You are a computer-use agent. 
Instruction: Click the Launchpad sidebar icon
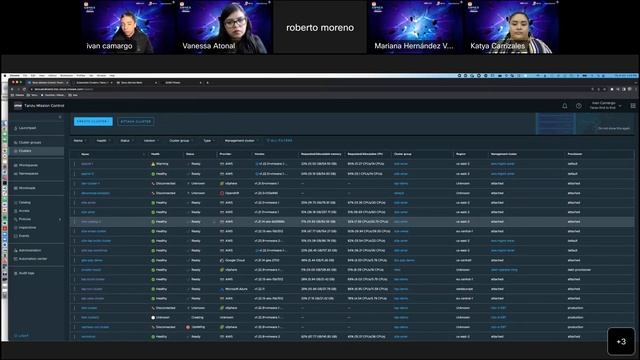[x=16, y=128]
